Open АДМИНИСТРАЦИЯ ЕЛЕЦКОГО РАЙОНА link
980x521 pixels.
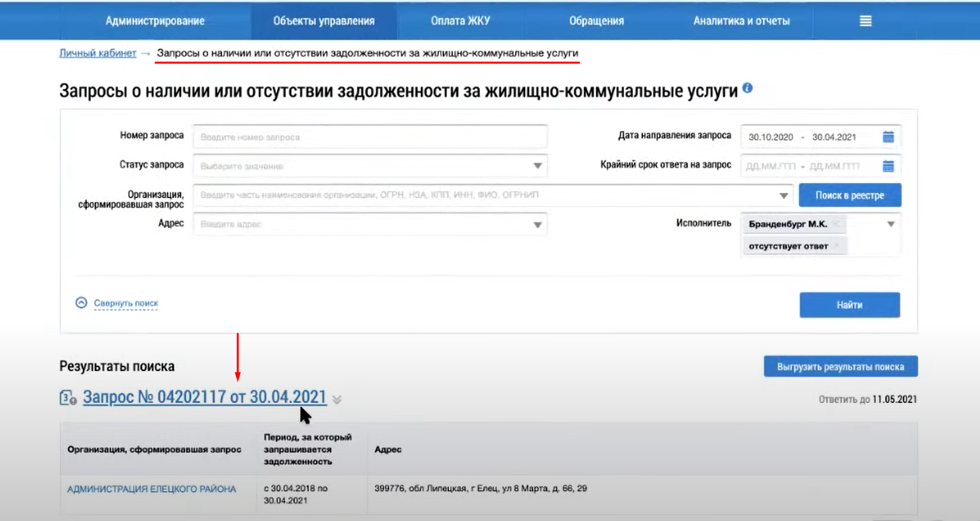[x=152, y=489]
